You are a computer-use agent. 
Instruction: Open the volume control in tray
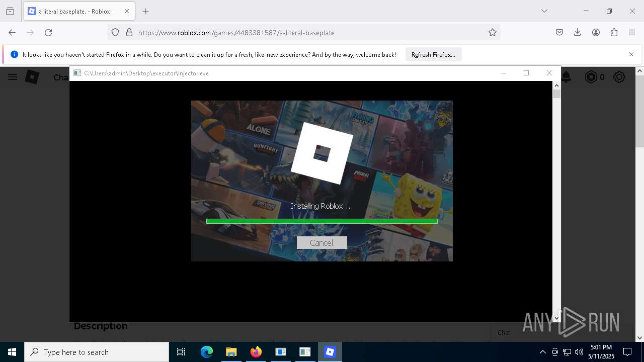[x=579, y=352]
